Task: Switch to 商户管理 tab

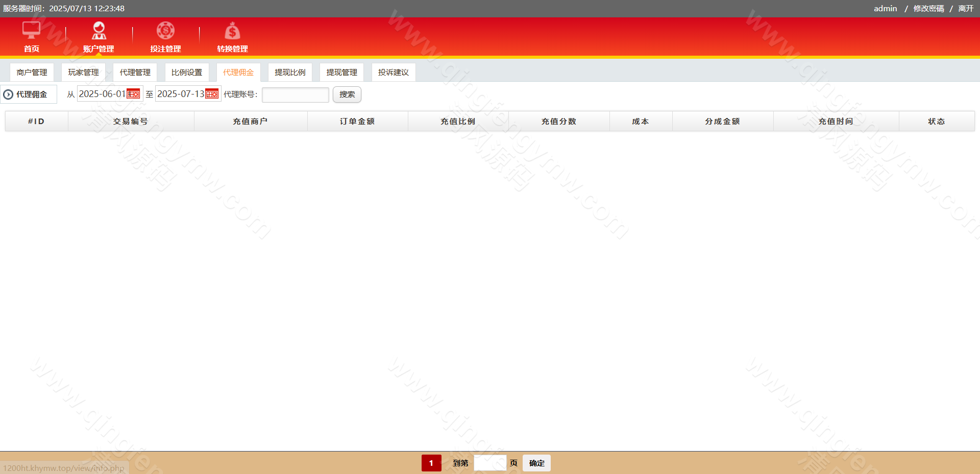Action: 32,73
